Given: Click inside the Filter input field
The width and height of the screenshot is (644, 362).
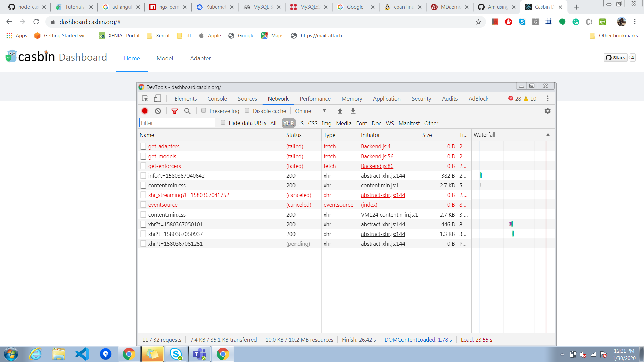Looking at the screenshot, I should point(177,123).
